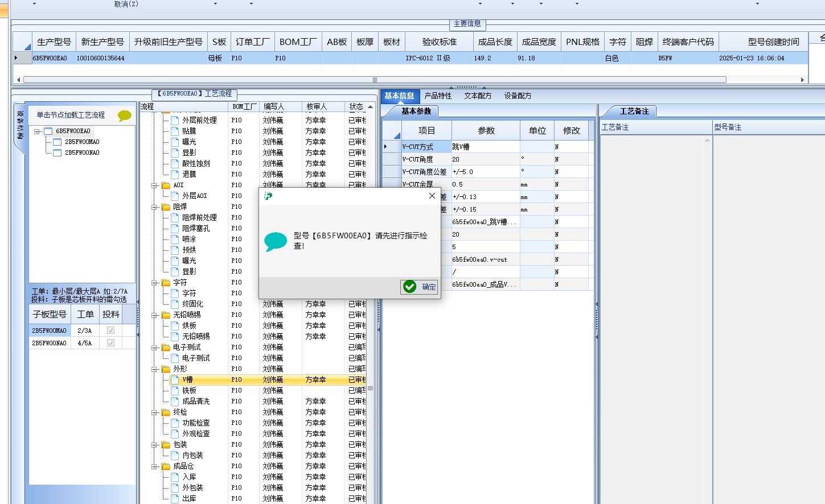Click the cyan speech bubble icon in the dialog
The width and height of the screenshot is (825, 504).
pyautogui.click(x=276, y=241)
